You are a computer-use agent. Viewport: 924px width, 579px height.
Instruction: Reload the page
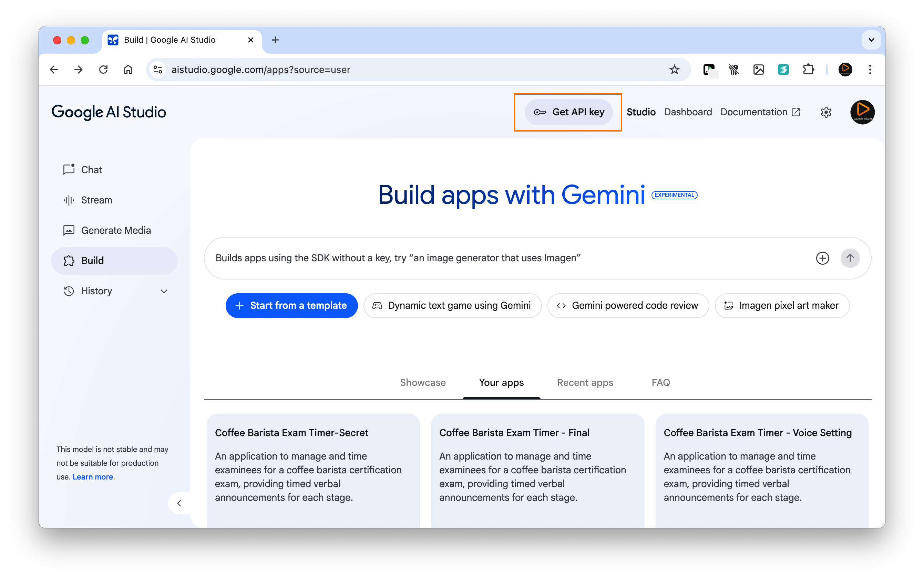103,70
